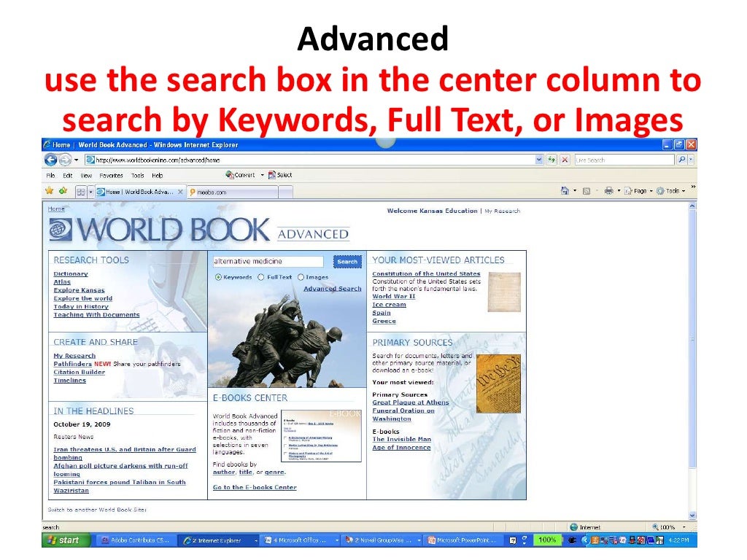Click the browser Back arrow button
This screenshot has width=747, height=560.
pos(50,160)
